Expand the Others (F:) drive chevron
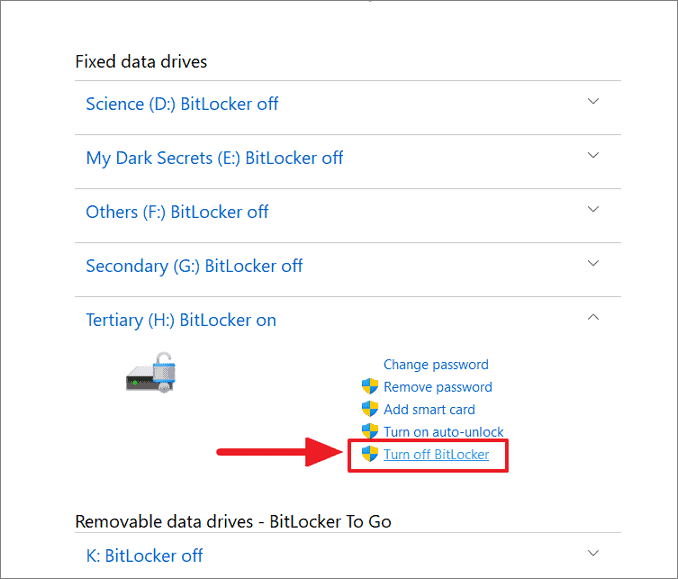The image size is (678, 579). coord(593,209)
